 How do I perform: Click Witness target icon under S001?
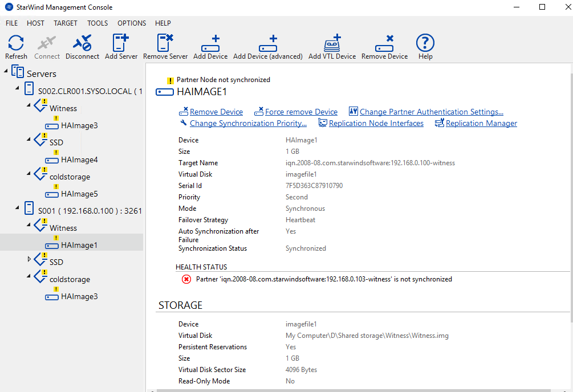click(40, 224)
